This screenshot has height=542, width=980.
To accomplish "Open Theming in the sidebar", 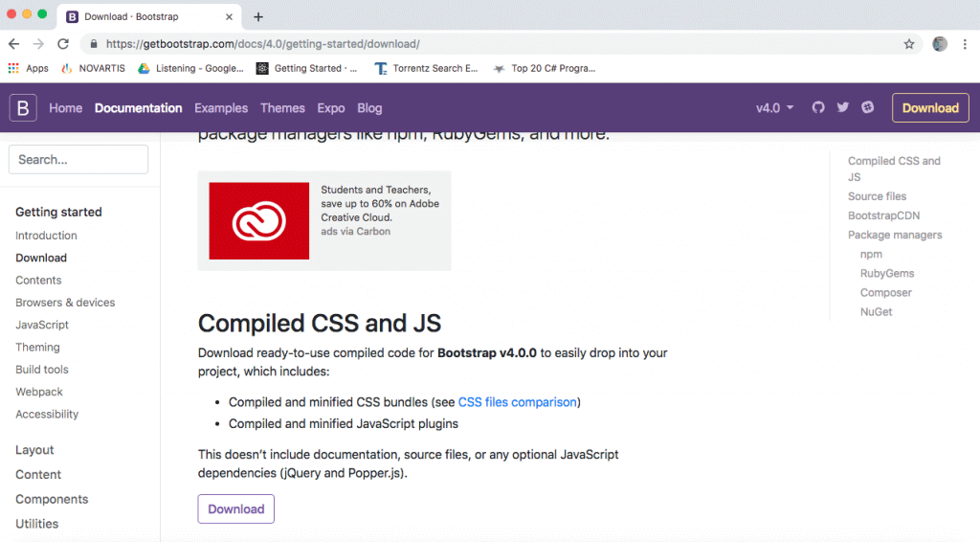I will 37,347.
